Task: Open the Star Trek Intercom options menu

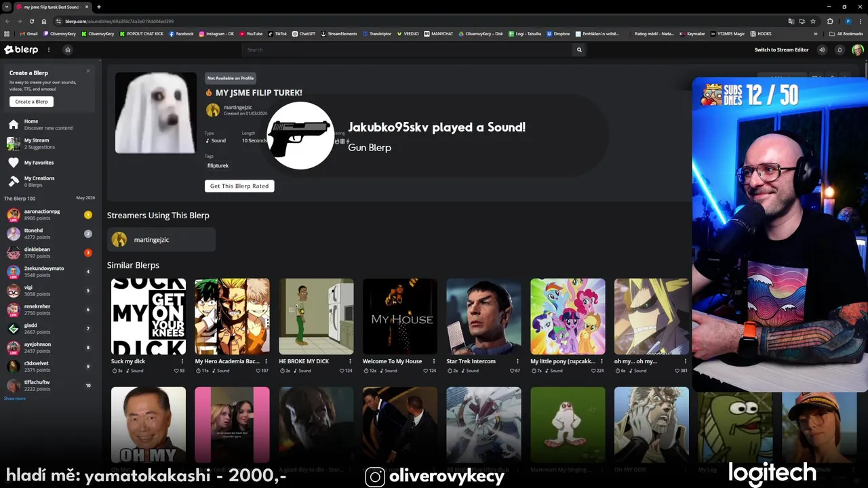Action: point(517,361)
